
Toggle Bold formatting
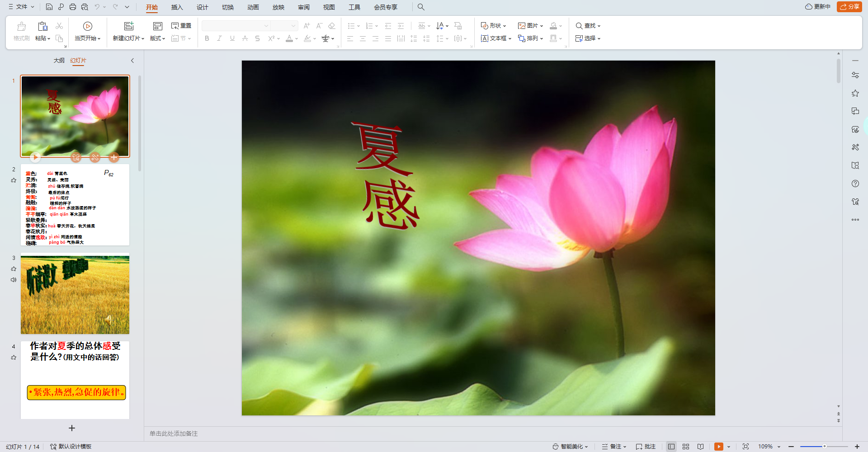(207, 38)
